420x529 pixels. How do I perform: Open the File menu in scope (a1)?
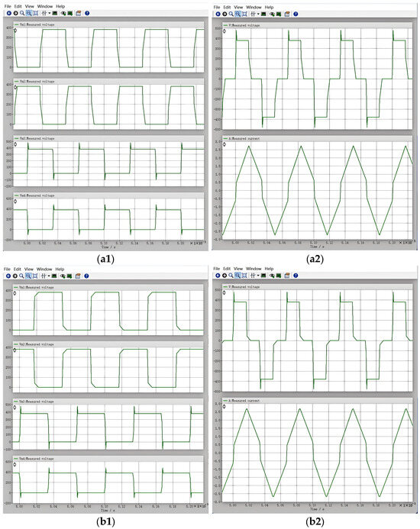click(x=8, y=6)
